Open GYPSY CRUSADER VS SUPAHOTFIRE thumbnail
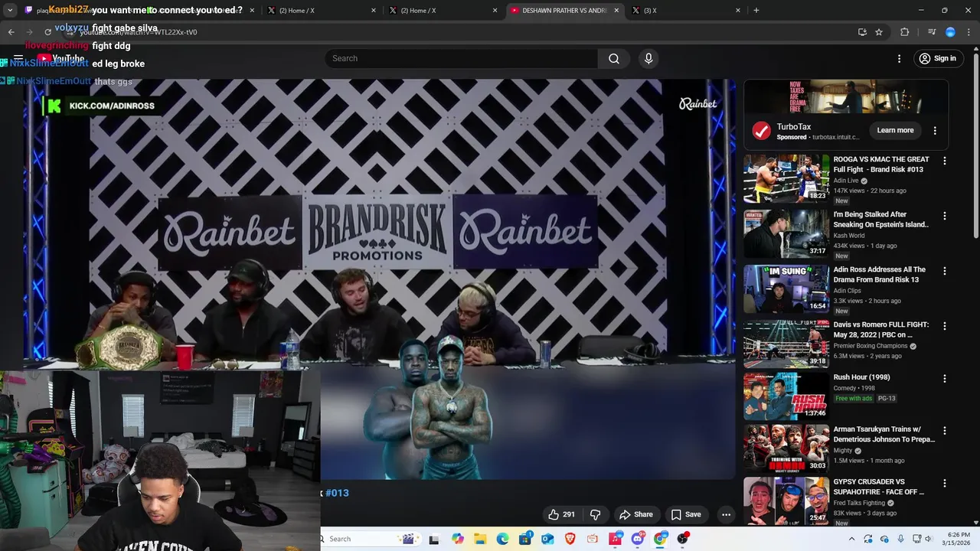Image resolution: width=980 pixels, height=551 pixels. (x=786, y=501)
